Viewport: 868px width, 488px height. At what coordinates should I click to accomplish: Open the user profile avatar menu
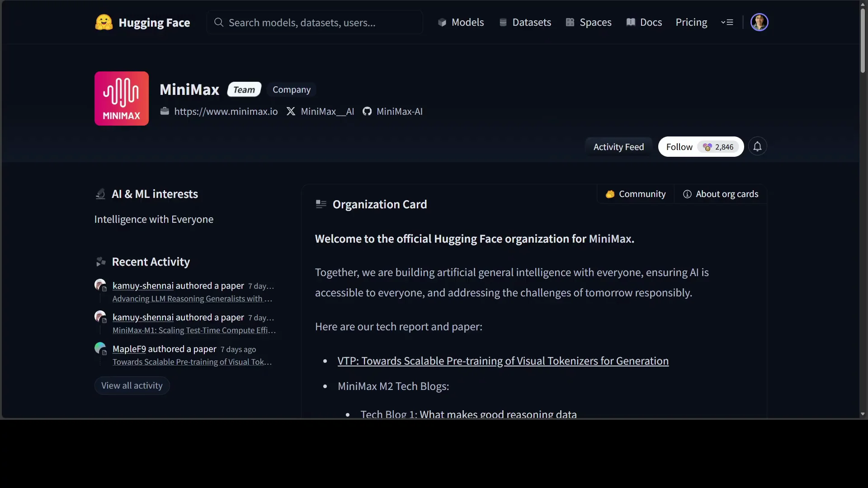pyautogui.click(x=759, y=22)
